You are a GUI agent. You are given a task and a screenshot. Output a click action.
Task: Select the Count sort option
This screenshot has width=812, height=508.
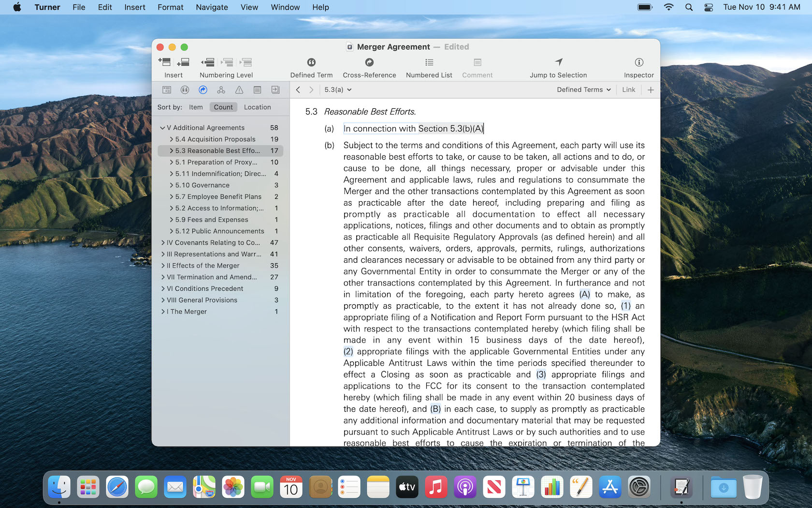pos(223,107)
